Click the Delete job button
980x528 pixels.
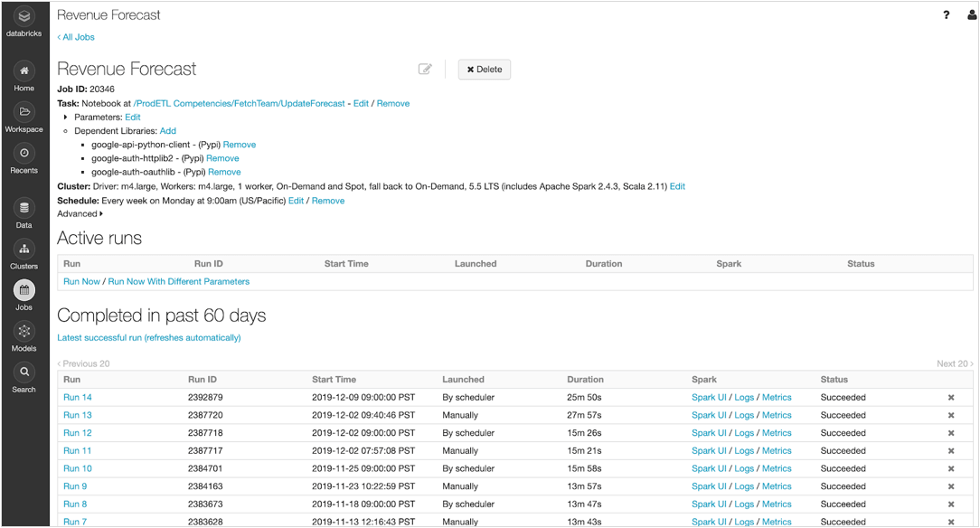click(485, 70)
